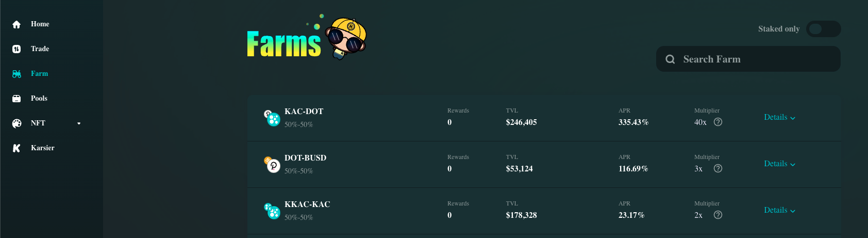868x238 pixels.
Task: Expand Details for the KAC-DOT farm
Action: point(780,117)
